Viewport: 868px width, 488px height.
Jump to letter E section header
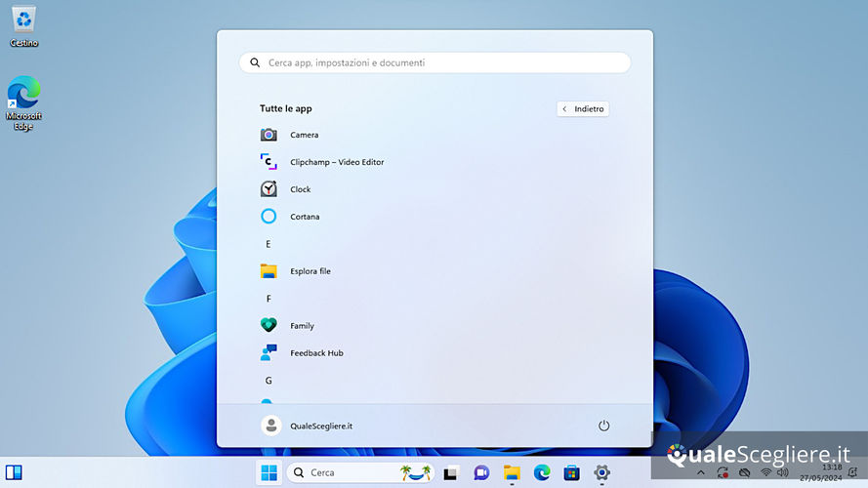point(269,244)
